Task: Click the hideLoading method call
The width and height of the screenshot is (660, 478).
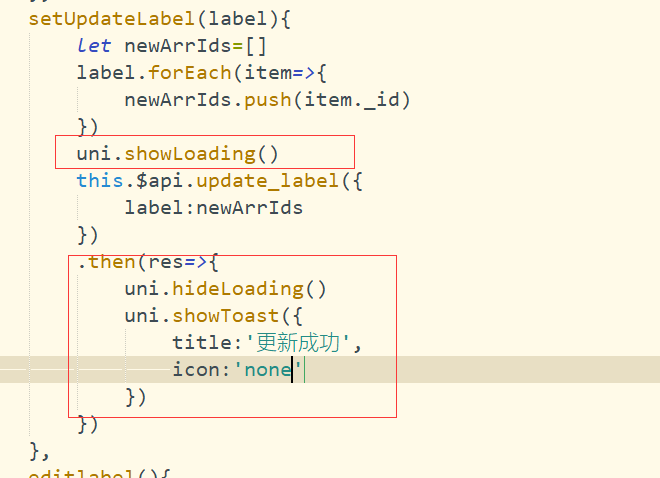Action: tap(238, 289)
